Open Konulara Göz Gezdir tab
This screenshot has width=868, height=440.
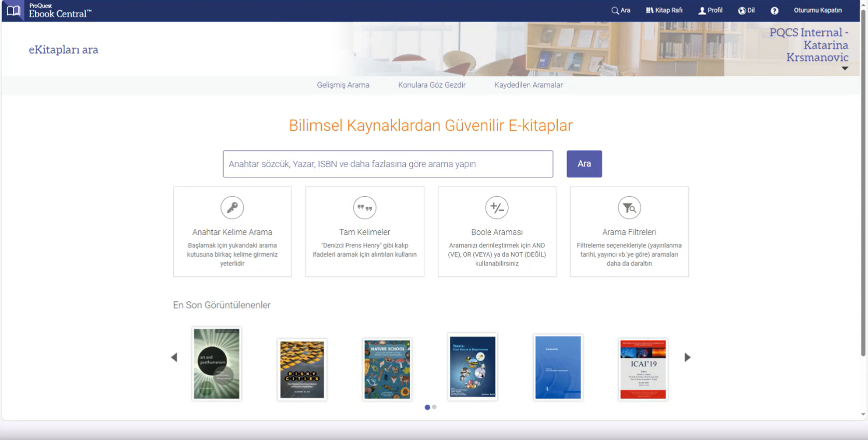pos(432,85)
